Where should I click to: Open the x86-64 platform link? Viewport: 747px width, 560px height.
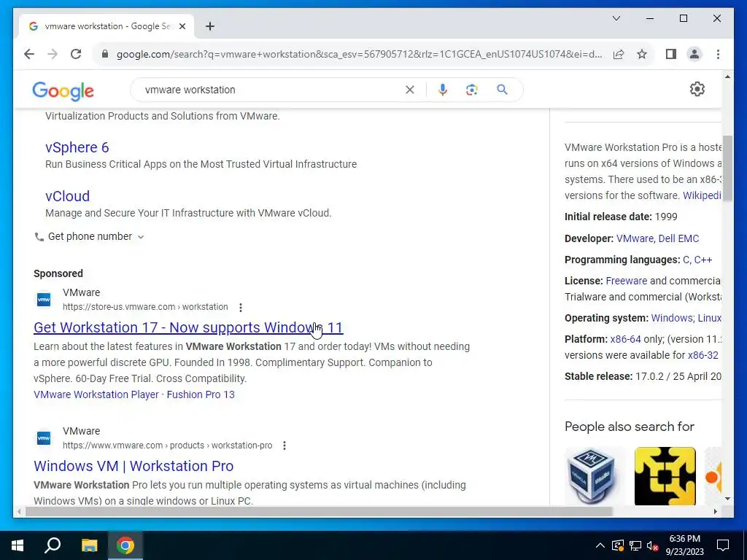point(625,340)
